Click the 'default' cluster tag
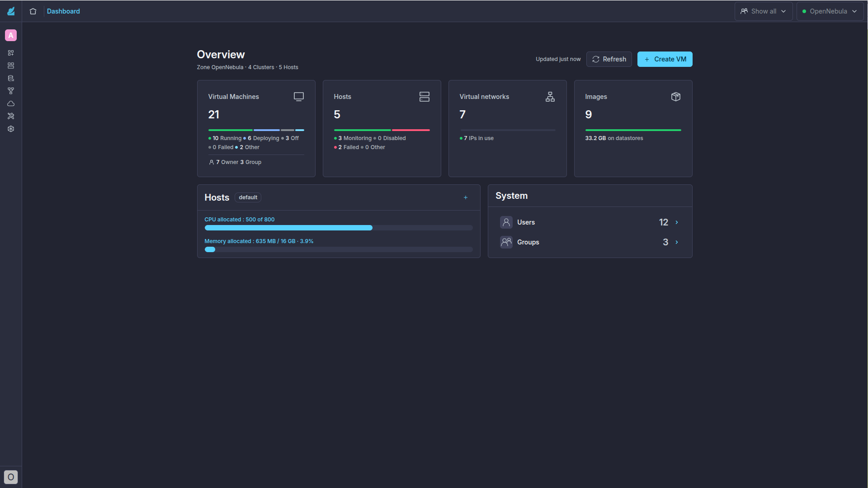868x488 pixels. pyautogui.click(x=248, y=197)
